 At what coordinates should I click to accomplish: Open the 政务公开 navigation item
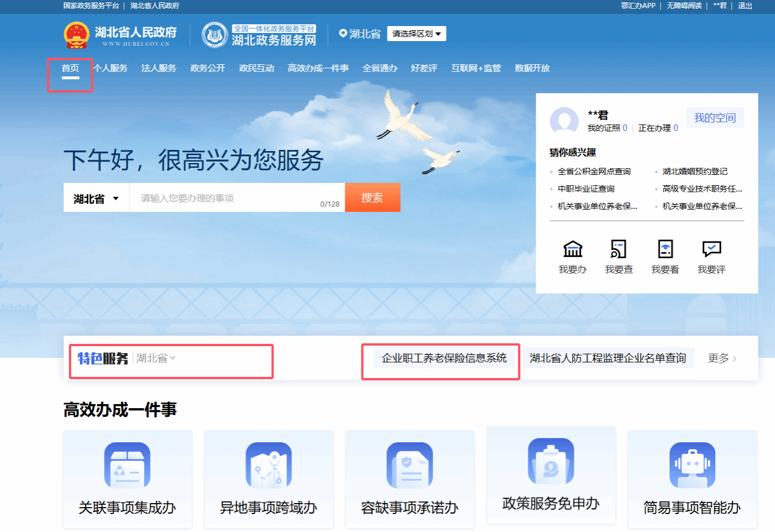[x=207, y=68]
